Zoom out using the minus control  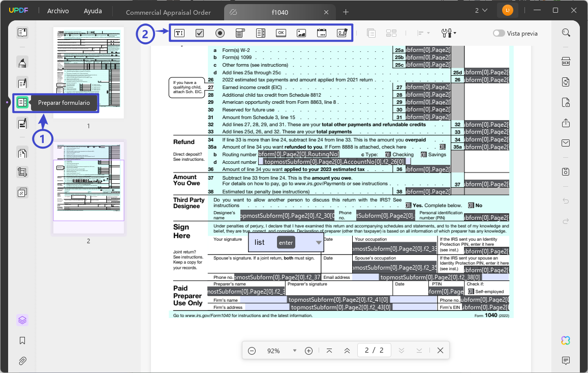point(252,350)
